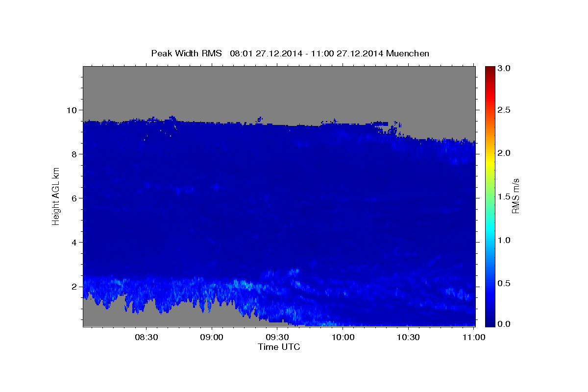
Task: Click the colorbar value 2.5
Action: click(505, 110)
